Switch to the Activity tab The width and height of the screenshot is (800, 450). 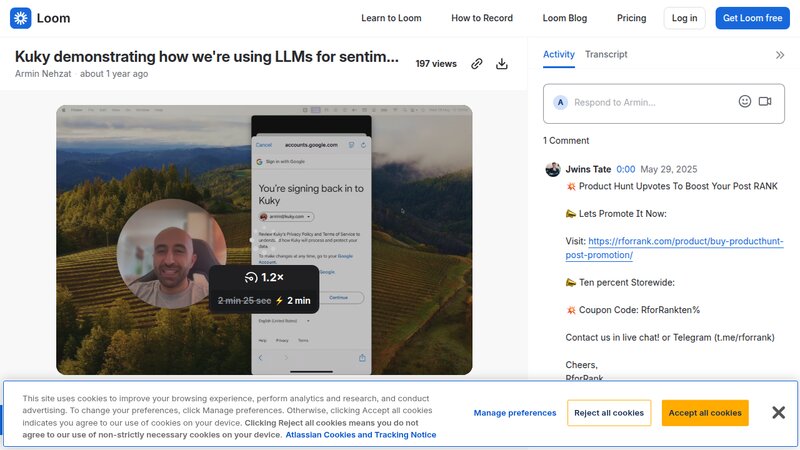(559, 55)
